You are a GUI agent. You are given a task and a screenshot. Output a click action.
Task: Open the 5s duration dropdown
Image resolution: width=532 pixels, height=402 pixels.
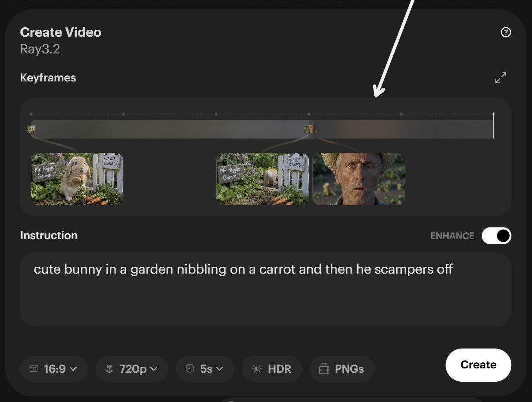click(x=205, y=369)
